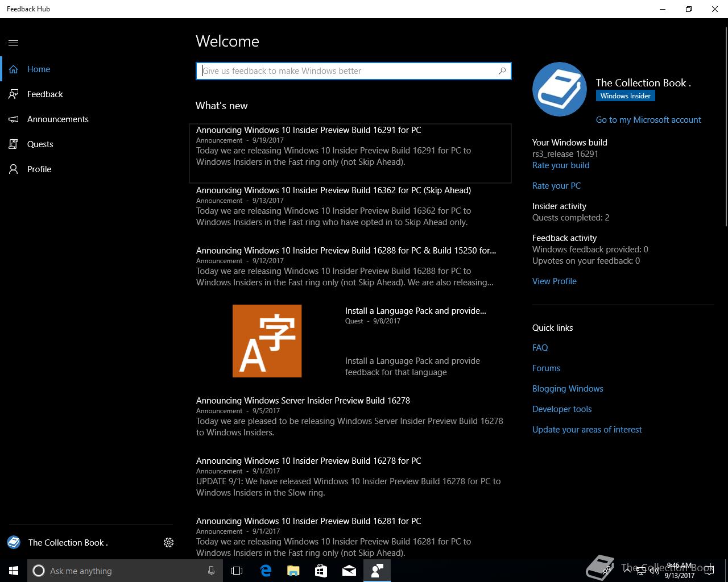Screen dimensions: 728x582
Task: Open Mail app from taskbar
Action: point(349,571)
